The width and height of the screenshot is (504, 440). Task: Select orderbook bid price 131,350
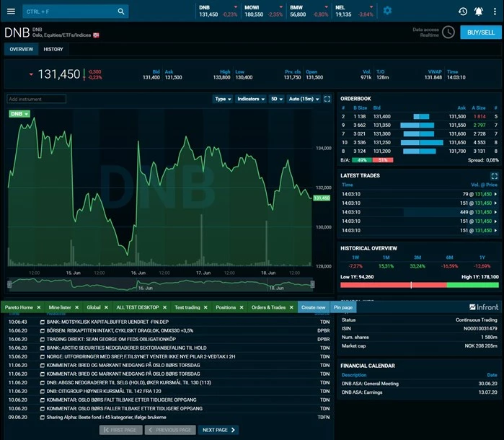pos(382,125)
